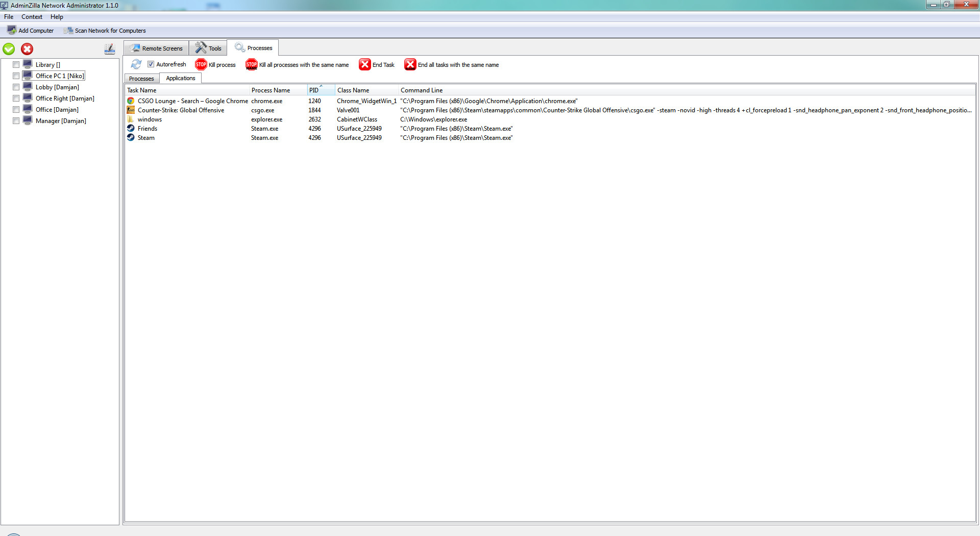Click the edit computer list icon
Image resolution: width=980 pixels, height=536 pixels.
coord(110,49)
